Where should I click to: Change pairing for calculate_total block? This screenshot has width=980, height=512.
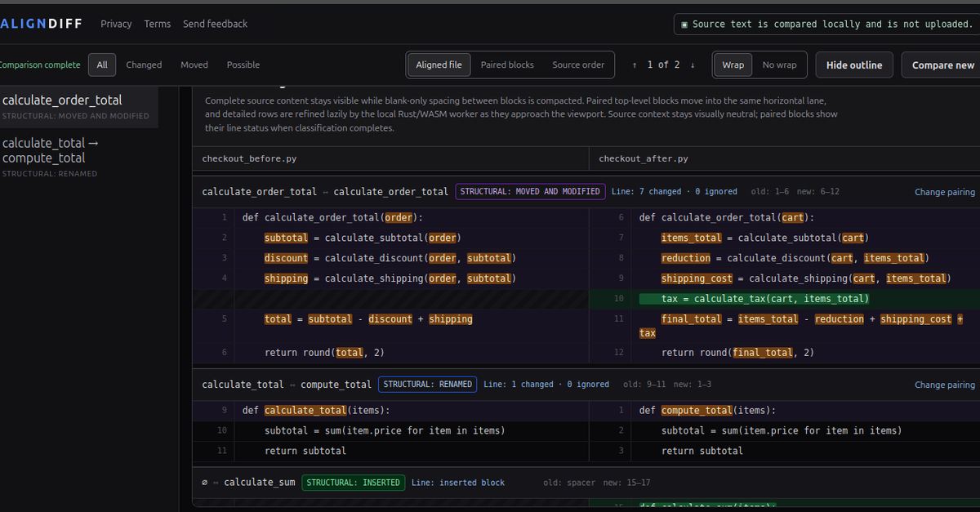[945, 385]
